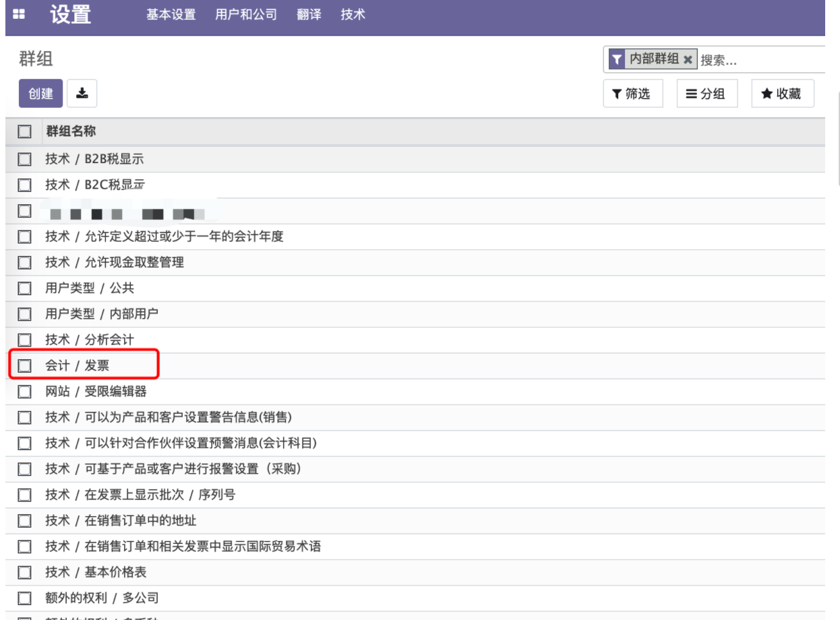Viewport: 840px width, 620px height.
Task: Open the 筛选 filter dropdown
Action: pos(632,94)
